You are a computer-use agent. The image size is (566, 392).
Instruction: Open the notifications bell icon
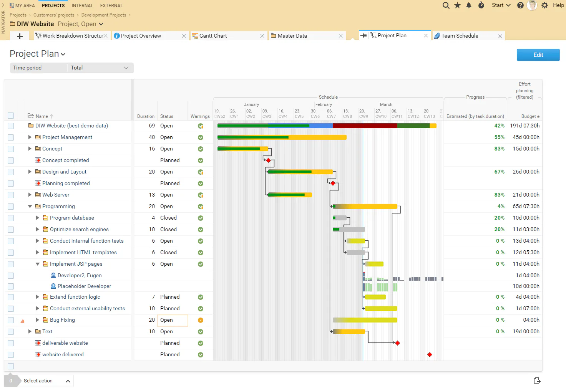[469, 5]
